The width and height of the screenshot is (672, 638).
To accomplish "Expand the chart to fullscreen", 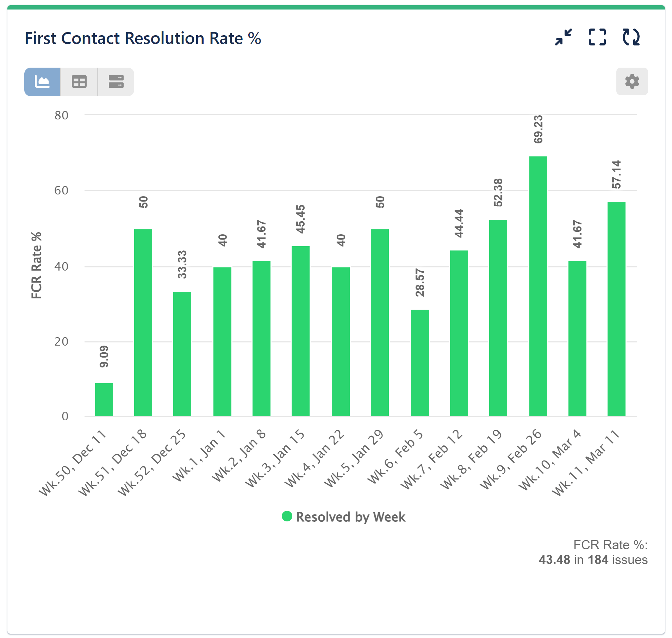I will click(597, 37).
